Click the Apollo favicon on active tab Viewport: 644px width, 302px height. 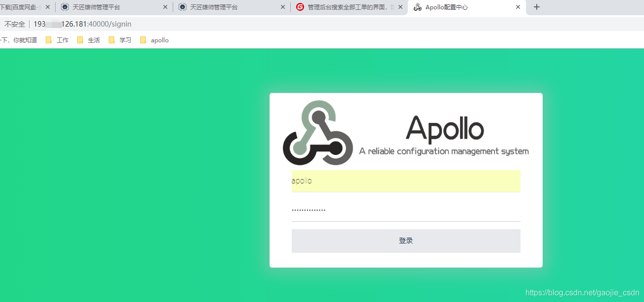click(x=418, y=7)
